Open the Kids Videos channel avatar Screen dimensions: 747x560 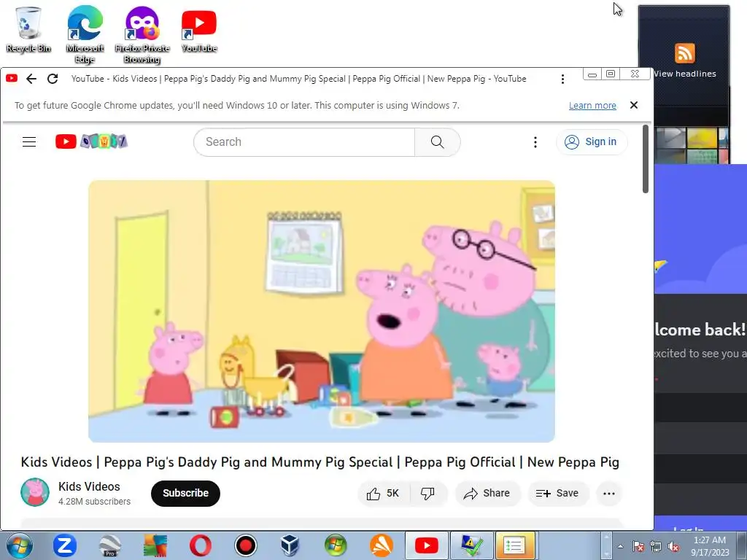coord(35,492)
